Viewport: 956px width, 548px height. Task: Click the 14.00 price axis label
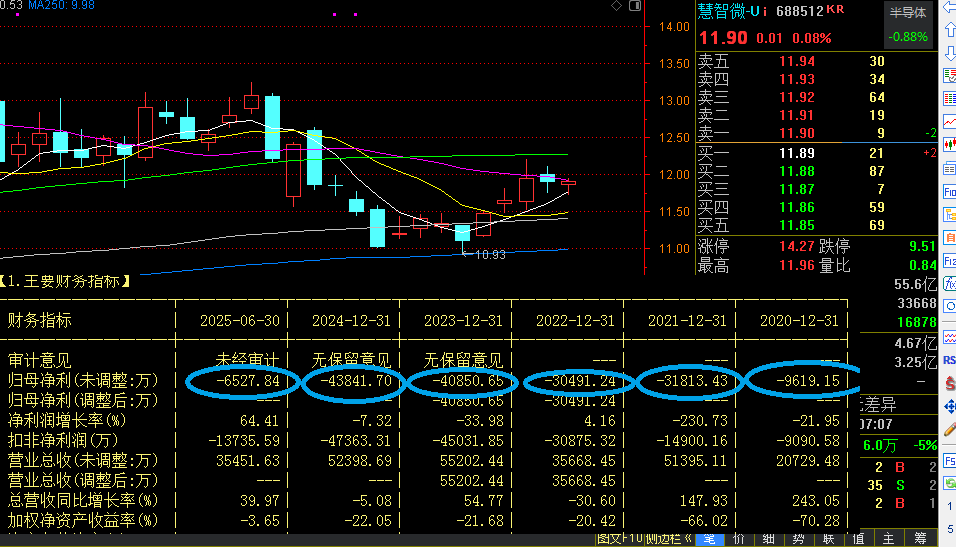tap(674, 27)
